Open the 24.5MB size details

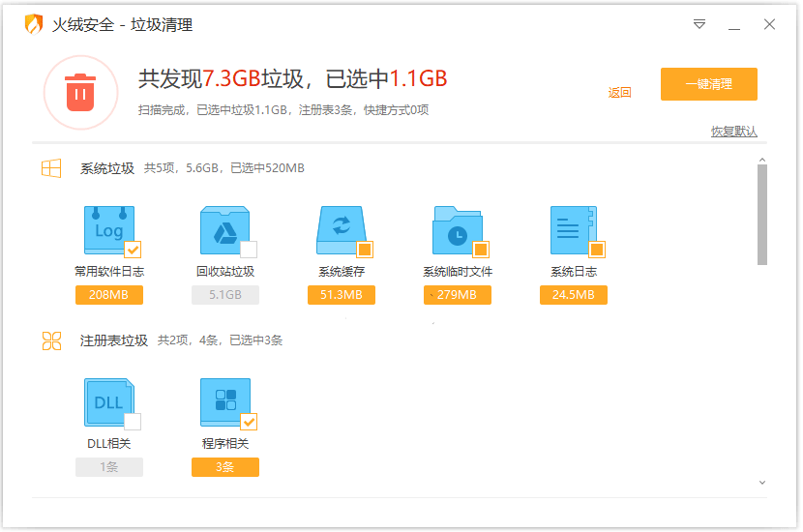pos(574,295)
